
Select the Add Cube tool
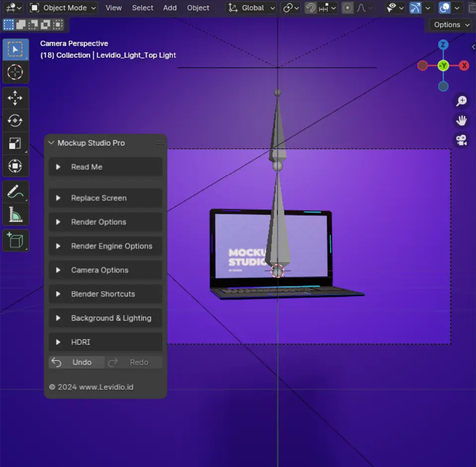click(15, 240)
